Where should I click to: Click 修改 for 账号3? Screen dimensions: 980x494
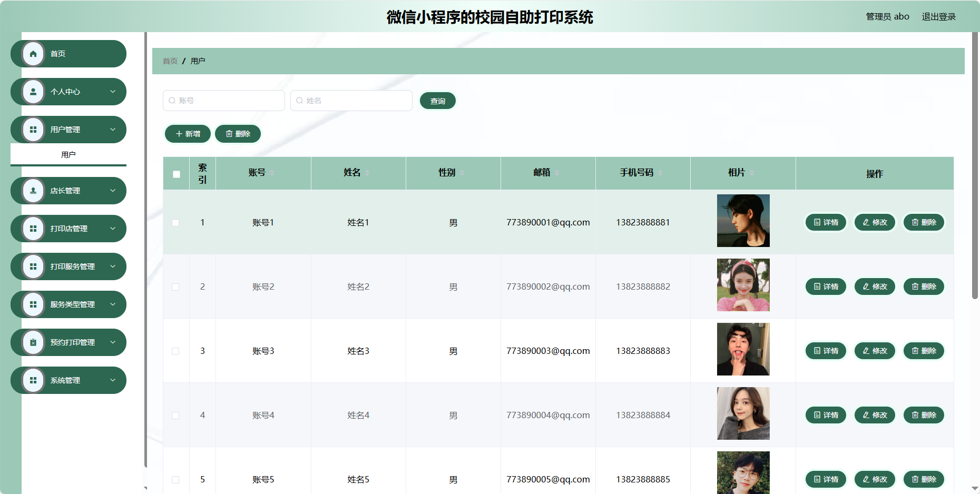click(875, 351)
